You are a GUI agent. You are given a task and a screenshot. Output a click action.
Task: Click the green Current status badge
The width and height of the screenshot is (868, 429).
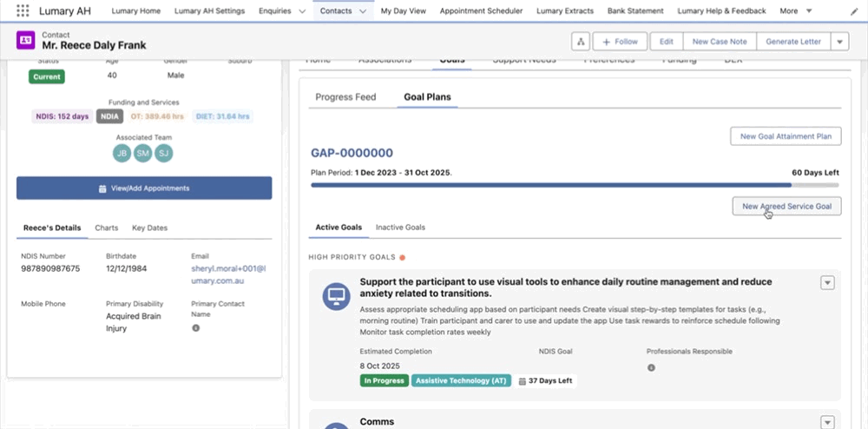[47, 77]
